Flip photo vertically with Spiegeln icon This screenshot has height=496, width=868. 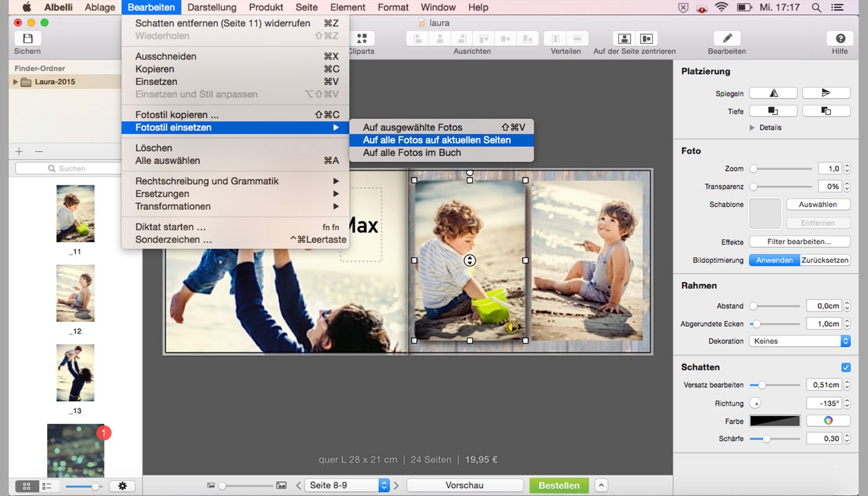[826, 93]
